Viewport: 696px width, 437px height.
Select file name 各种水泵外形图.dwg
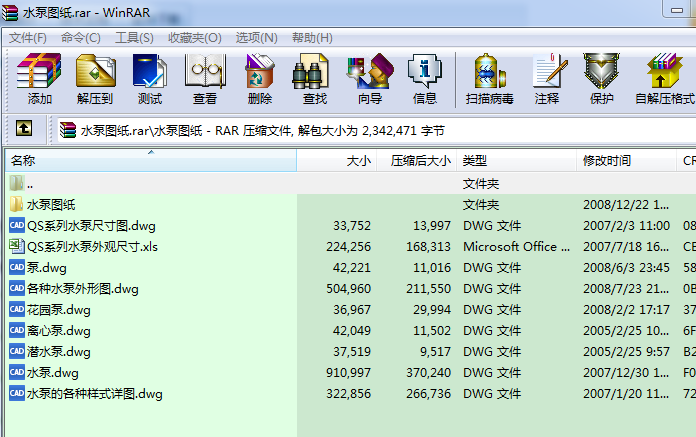pos(83,289)
